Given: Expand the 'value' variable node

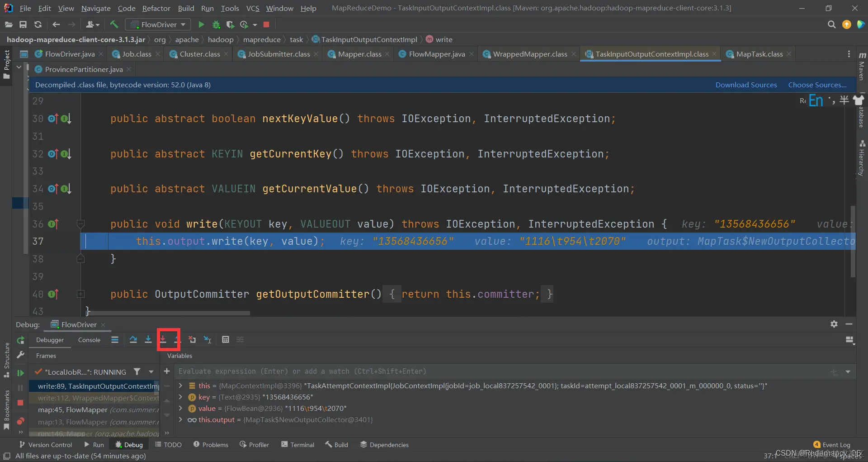Looking at the screenshot, I should [x=180, y=408].
